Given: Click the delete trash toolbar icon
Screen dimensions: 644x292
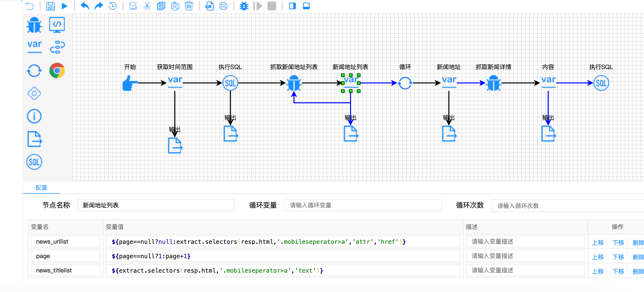Looking at the screenshot, I should 189,6.
